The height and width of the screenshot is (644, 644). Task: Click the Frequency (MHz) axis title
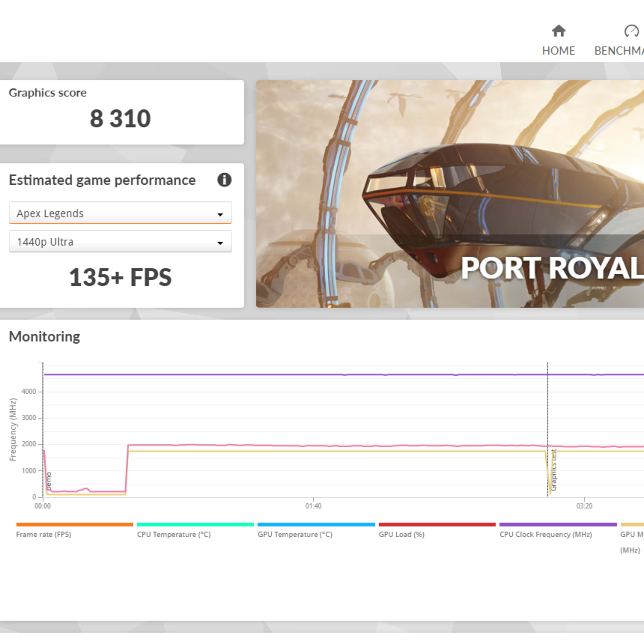pyautogui.click(x=13, y=430)
